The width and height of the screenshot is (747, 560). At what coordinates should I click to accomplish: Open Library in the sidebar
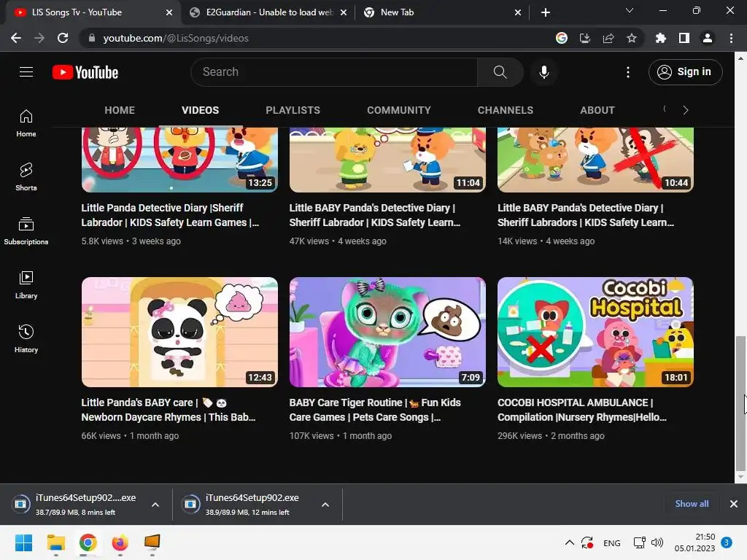click(x=26, y=285)
